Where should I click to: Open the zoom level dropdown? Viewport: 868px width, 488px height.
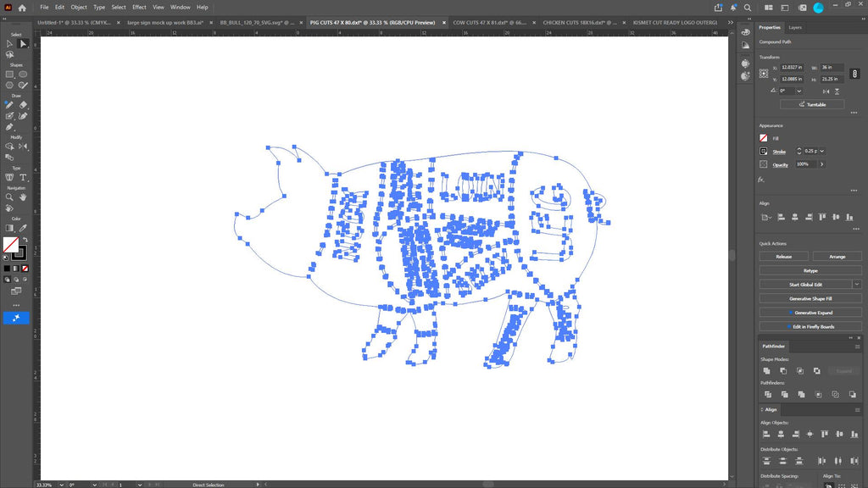point(61,485)
